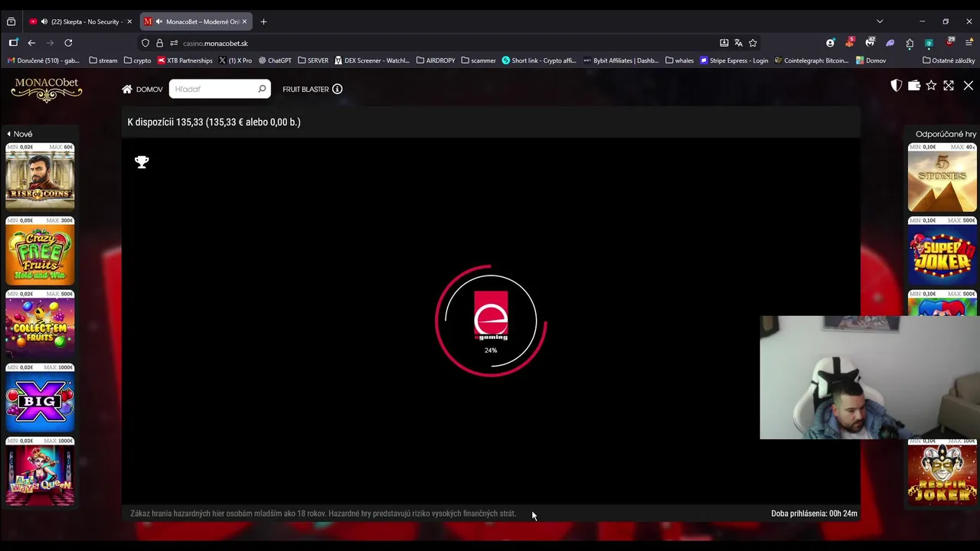The image size is (980, 551).
Task: Open the browser application menu
Action: (x=969, y=43)
